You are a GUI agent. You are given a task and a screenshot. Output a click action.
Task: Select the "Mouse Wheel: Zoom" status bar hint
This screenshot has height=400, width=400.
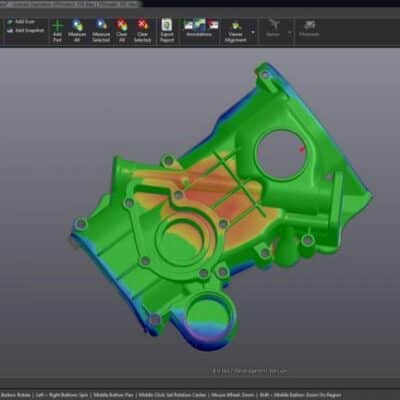click(233, 395)
